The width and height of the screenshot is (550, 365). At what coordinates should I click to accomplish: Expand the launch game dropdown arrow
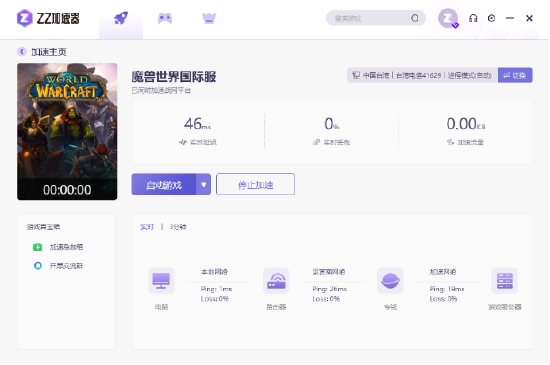pos(204,184)
